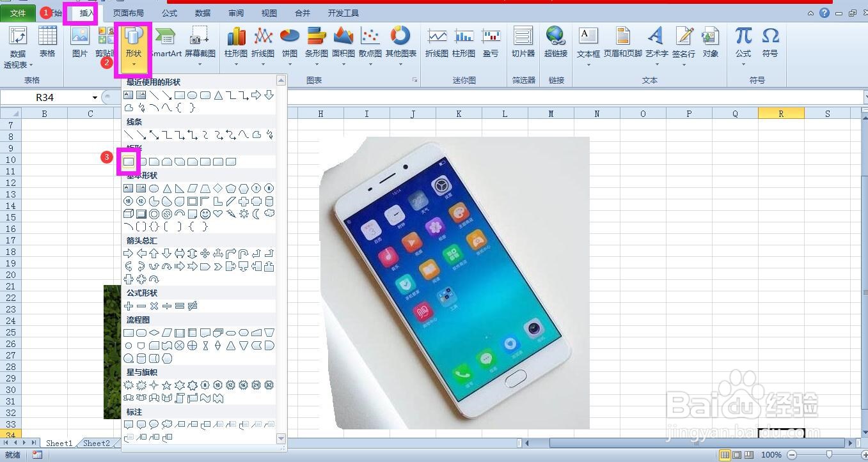This screenshot has width=868, height=462.
Task: Switch to the 公式 ribbon tab
Action: tap(170, 13)
